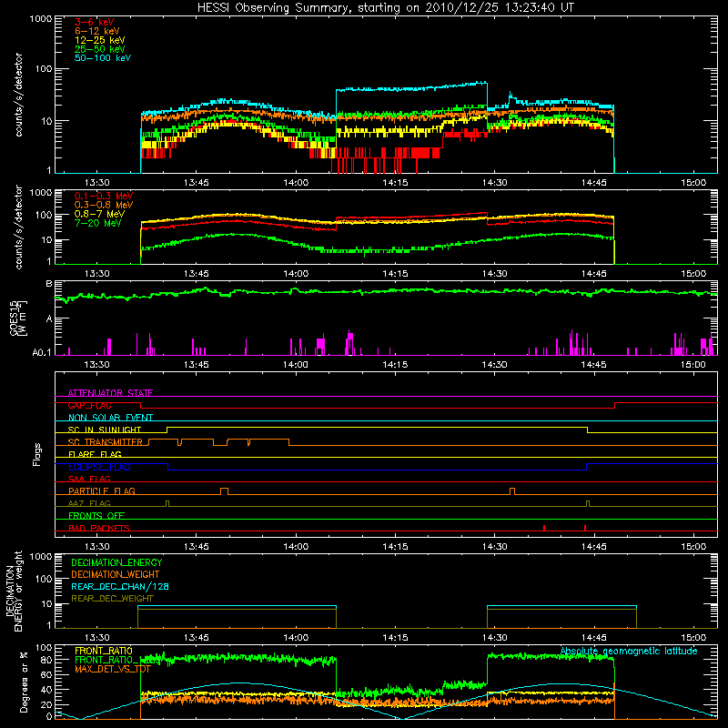
Task: Select the ATTENUATOR_STATE flag label
Action: tap(110, 393)
